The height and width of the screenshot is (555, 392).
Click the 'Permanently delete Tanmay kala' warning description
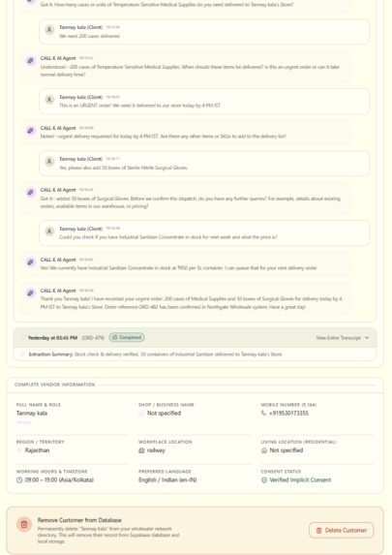[x=108, y=535]
